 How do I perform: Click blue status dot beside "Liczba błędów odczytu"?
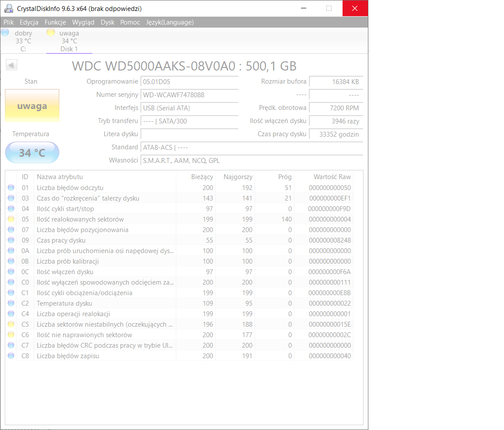[10, 187]
